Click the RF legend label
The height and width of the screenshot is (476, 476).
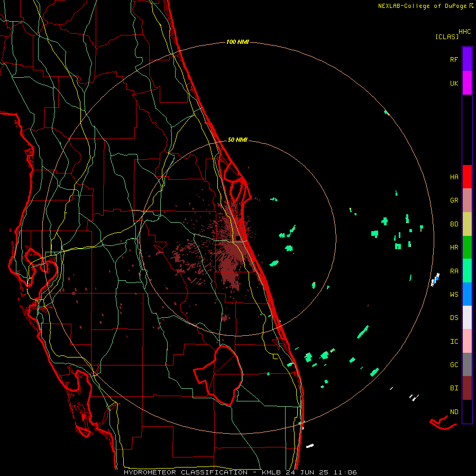coord(454,59)
